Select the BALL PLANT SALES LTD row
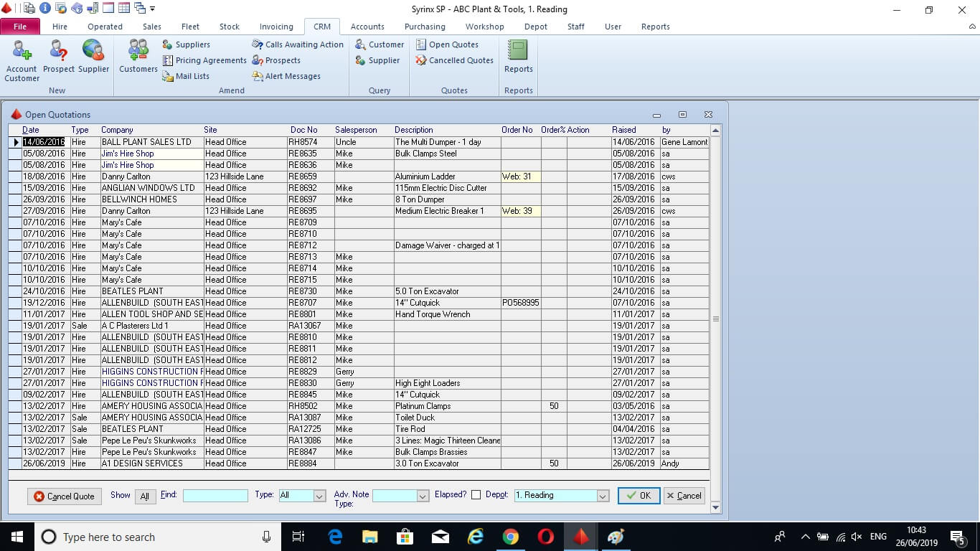The width and height of the screenshot is (980, 551). point(359,142)
